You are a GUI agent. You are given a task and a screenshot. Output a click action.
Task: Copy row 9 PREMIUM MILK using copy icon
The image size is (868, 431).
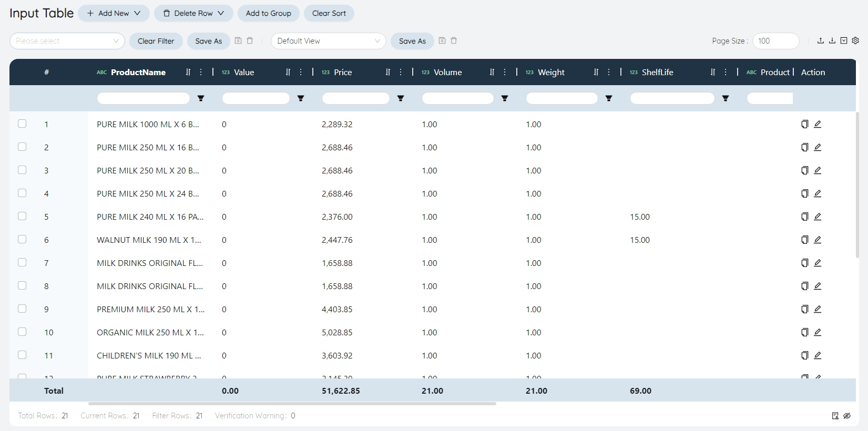(x=804, y=309)
